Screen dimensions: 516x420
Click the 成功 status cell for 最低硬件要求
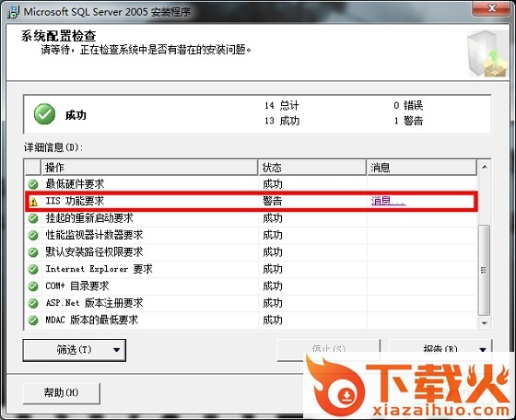point(273,184)
